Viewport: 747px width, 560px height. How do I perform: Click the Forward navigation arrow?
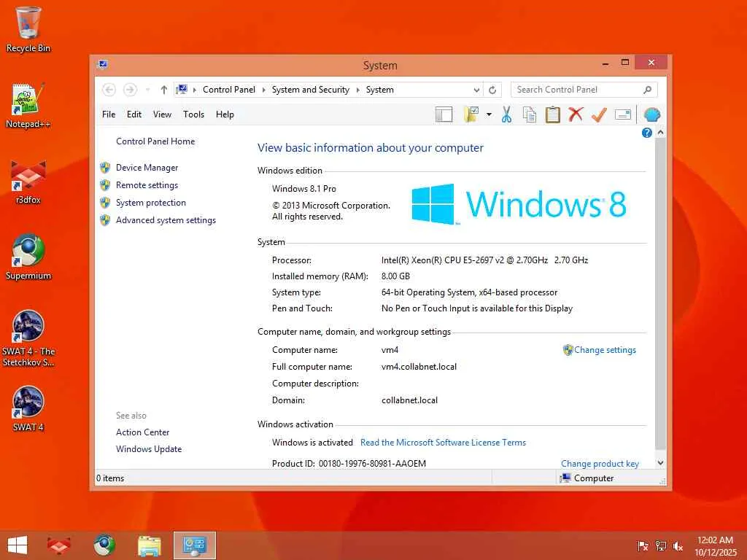(x=130, y=90)
